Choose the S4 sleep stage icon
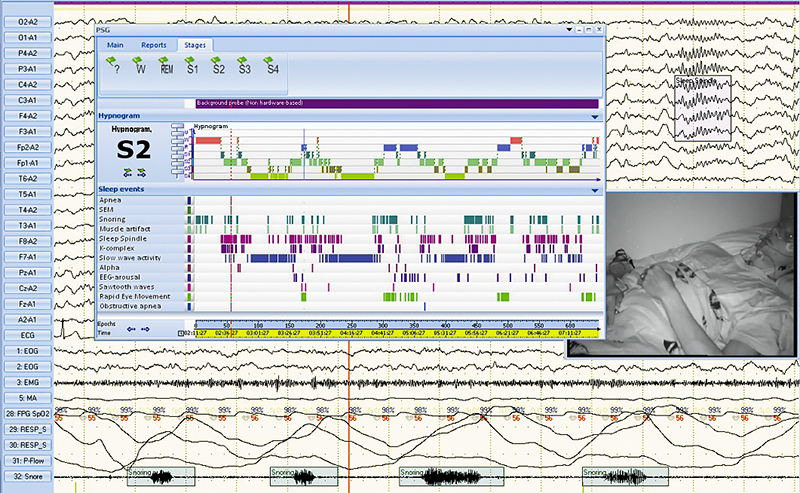The image size is (800, 493). point(270,69)
